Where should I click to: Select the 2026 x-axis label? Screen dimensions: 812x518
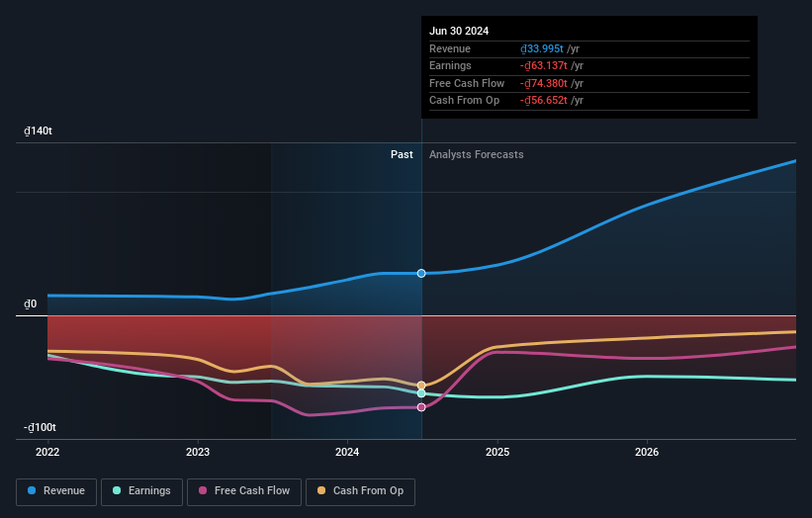647,452
